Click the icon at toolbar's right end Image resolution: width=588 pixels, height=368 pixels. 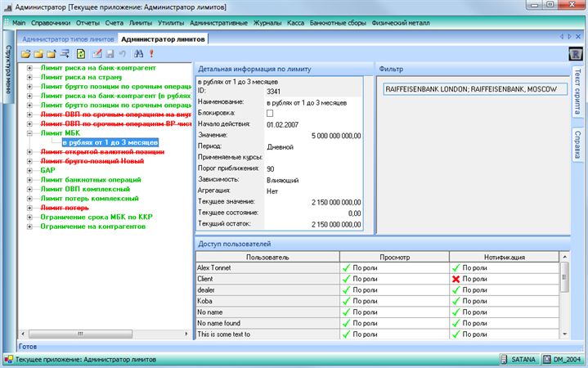click(x=576, y=54)
